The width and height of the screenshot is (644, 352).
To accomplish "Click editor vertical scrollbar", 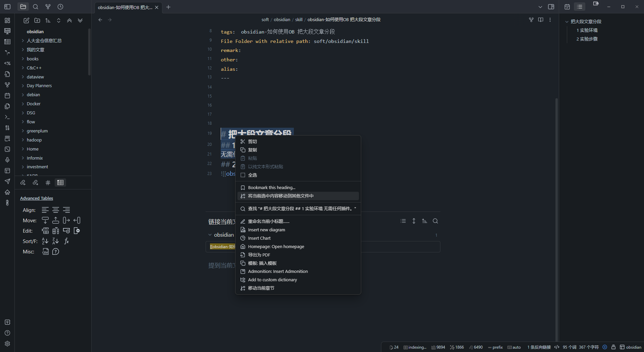I will 556,220.
